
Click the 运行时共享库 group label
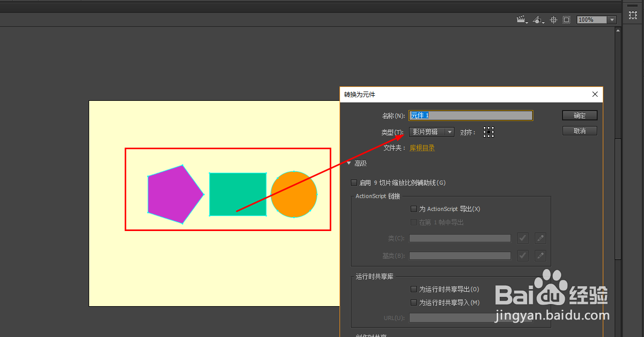[x=375, y=276]
